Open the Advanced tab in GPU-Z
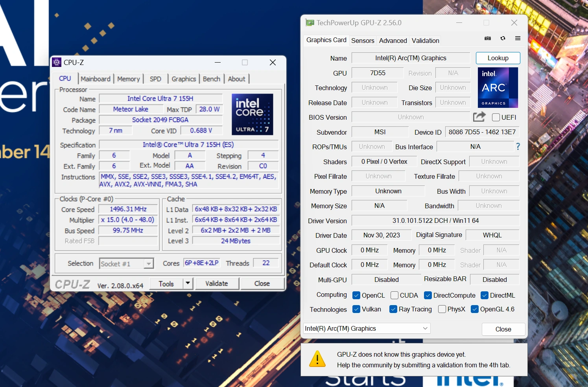 tap(393, 41)
